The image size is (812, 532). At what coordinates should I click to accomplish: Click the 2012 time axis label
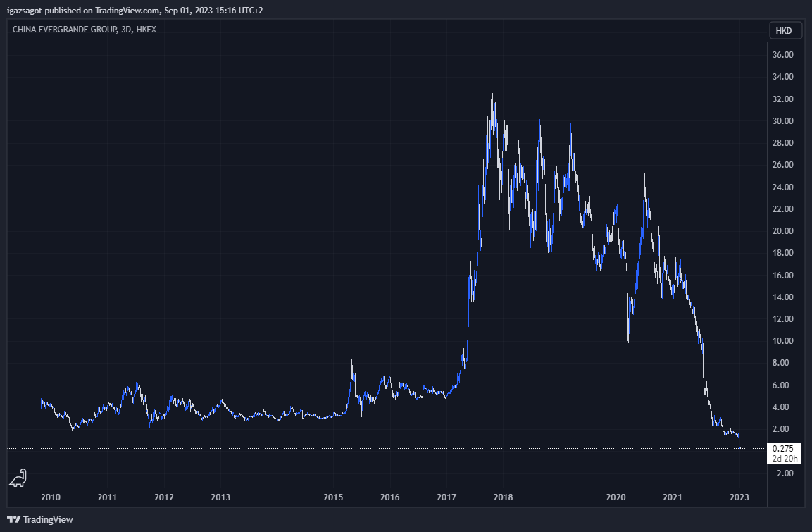coord(163,497)
